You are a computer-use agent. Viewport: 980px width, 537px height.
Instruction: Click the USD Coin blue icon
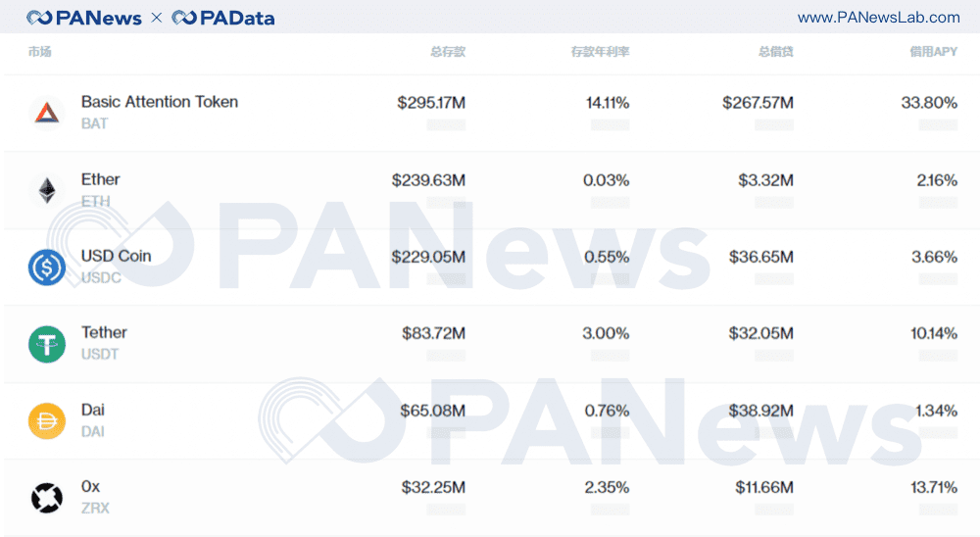47,267
